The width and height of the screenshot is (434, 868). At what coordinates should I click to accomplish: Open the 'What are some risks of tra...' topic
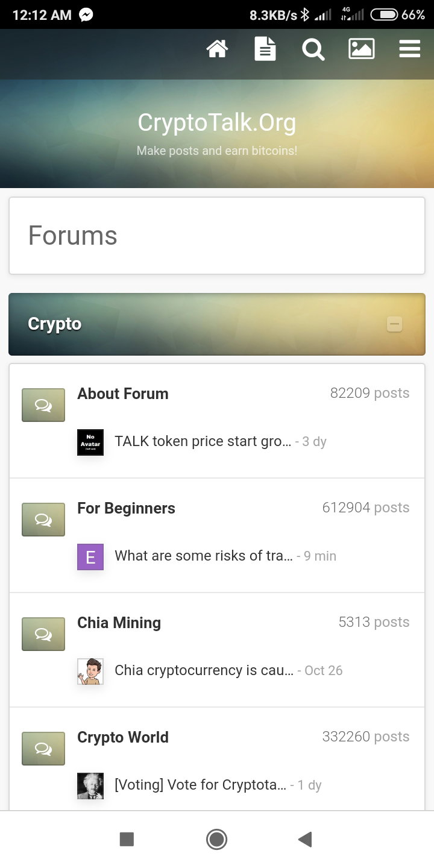pos(204,556)
